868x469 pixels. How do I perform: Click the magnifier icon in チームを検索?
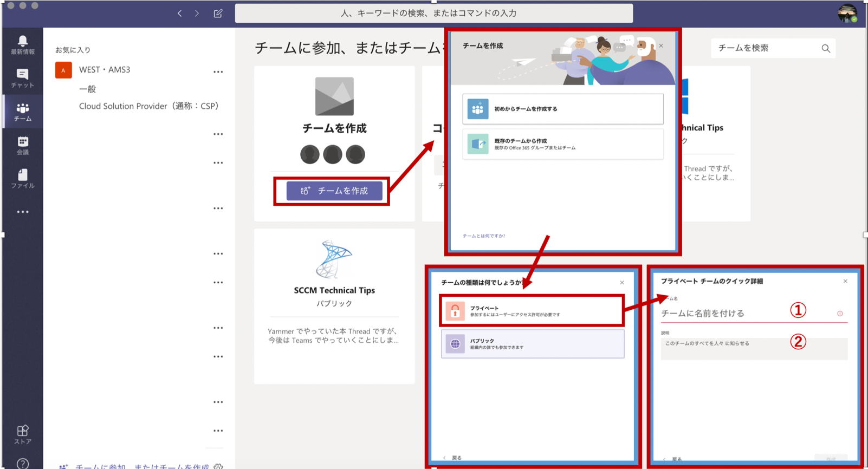[x=826, y=48]
